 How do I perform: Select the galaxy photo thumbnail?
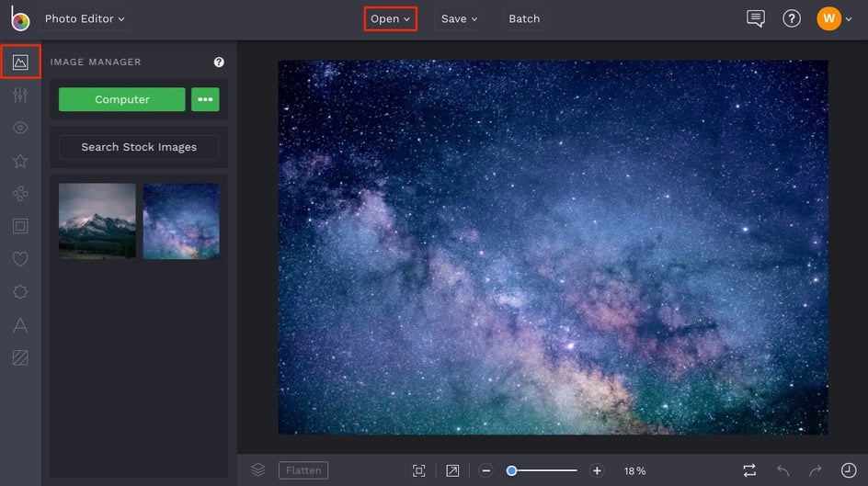[x=181, y=221]
